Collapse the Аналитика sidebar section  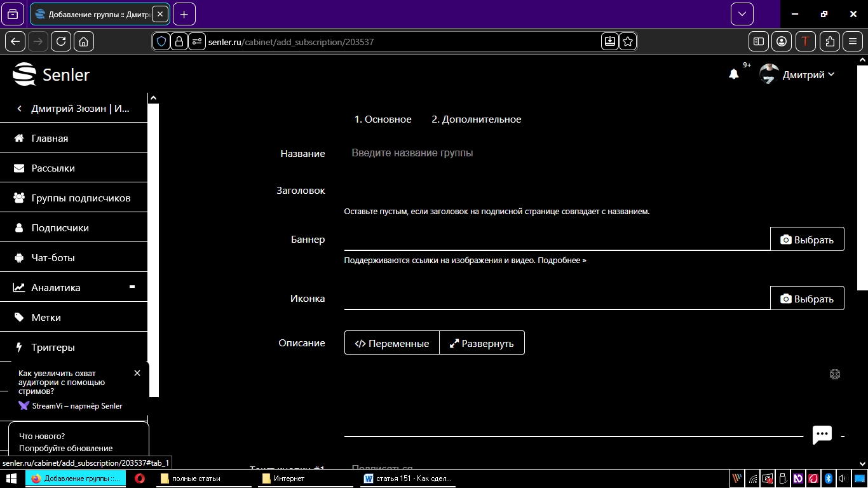pyautogui.click(x=132, y=287)
